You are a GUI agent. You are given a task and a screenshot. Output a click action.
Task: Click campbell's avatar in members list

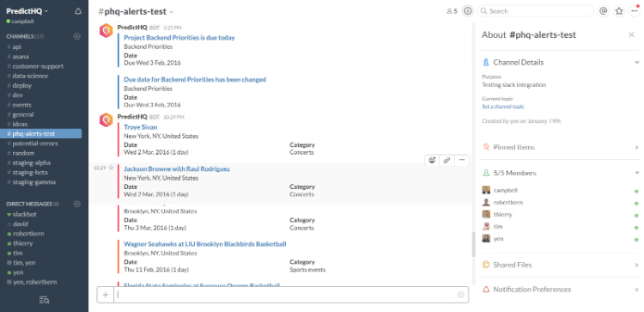click(x=486, y=190)
